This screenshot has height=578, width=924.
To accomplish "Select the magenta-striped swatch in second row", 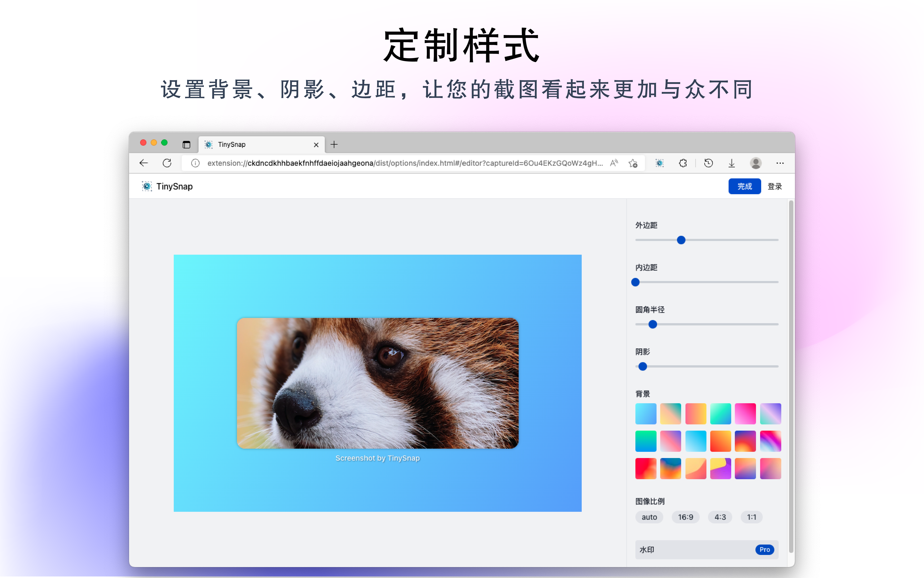I will (x=771, y=441).
